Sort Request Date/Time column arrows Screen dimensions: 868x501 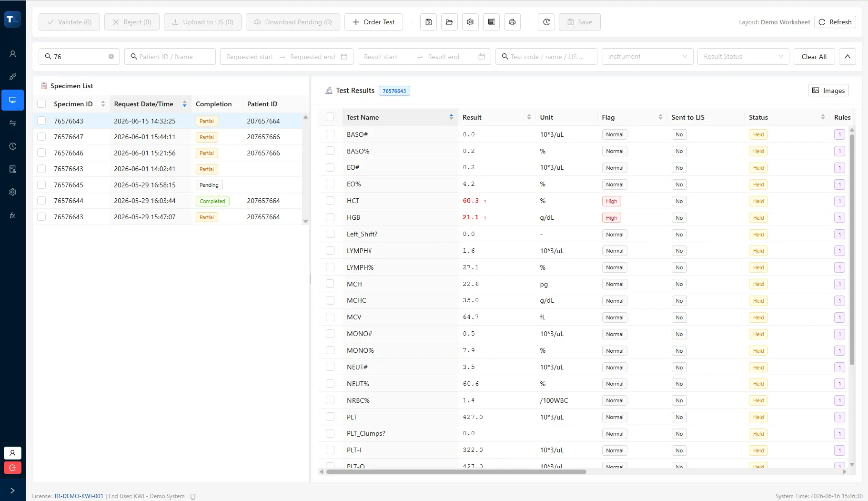(184, 104)
